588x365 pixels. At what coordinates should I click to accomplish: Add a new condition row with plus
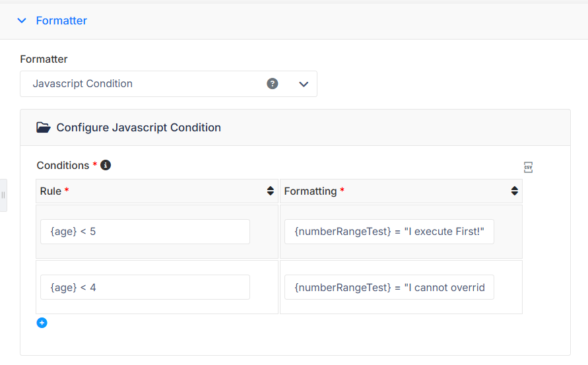(42, 323)
